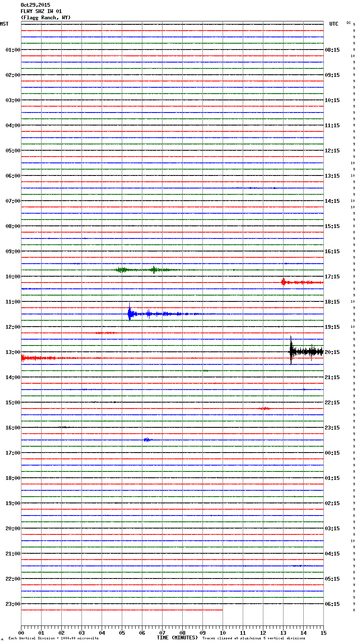Viewport: 357px width, 644px height.
Task: Select the 15:00 MST time label
Action: (x=13, y=403)
